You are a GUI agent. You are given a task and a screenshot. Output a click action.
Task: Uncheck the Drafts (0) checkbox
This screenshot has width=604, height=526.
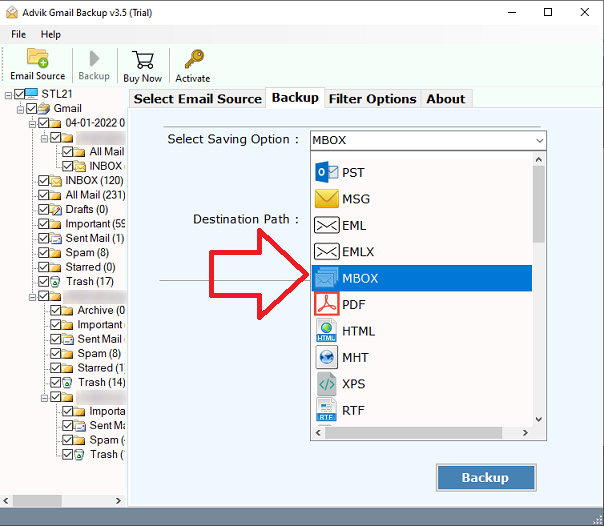[44, 209]
